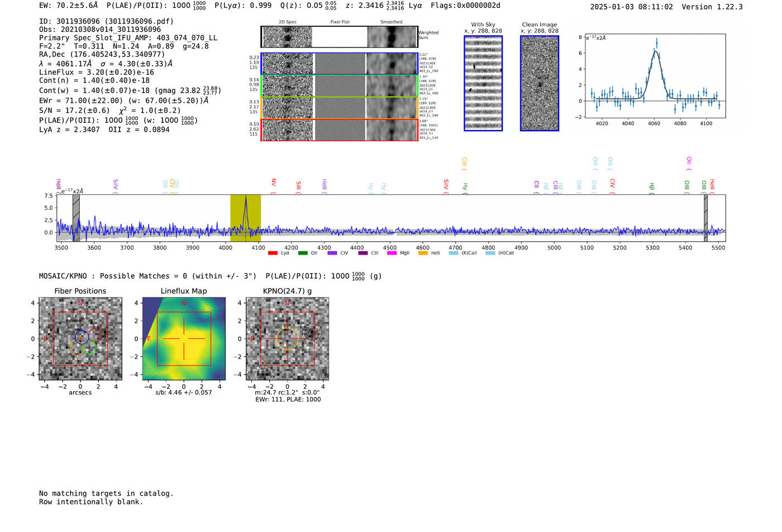This screenshot has height=532, width=782.
Task: Click the orange HeII legend swatch
Action: [423, 253]
